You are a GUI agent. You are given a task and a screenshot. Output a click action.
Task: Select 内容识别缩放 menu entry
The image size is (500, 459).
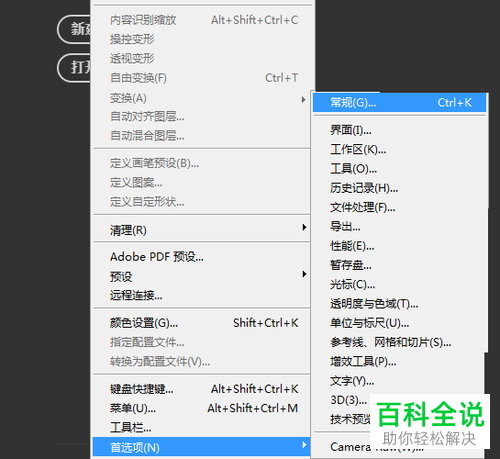202,20
